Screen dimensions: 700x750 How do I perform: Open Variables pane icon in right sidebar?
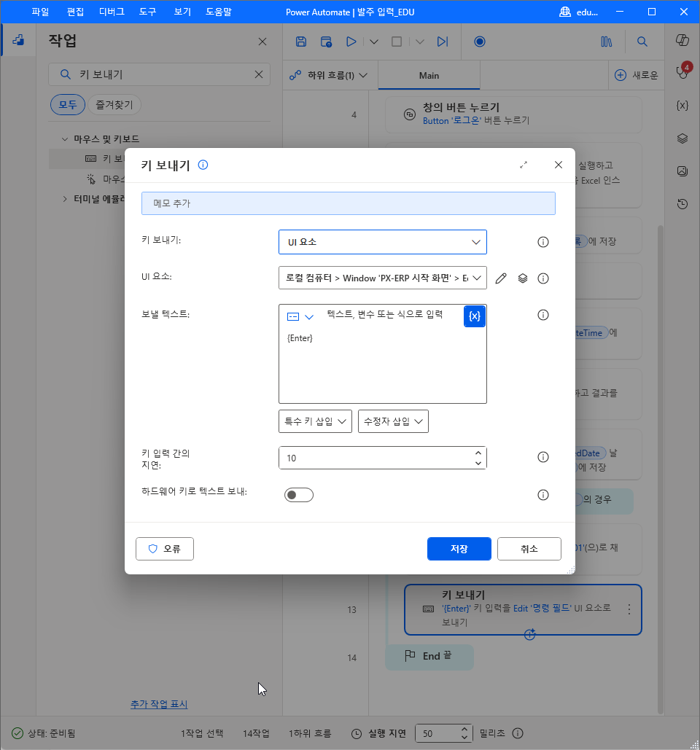682,105
